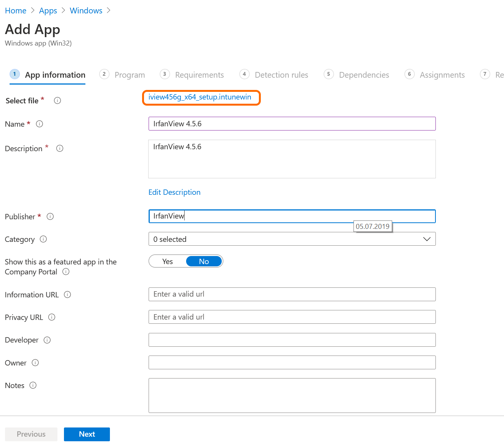This screenshot has width=504, height=447.
Task: Click into the Notes text area
Action: (x=292, y=395)
